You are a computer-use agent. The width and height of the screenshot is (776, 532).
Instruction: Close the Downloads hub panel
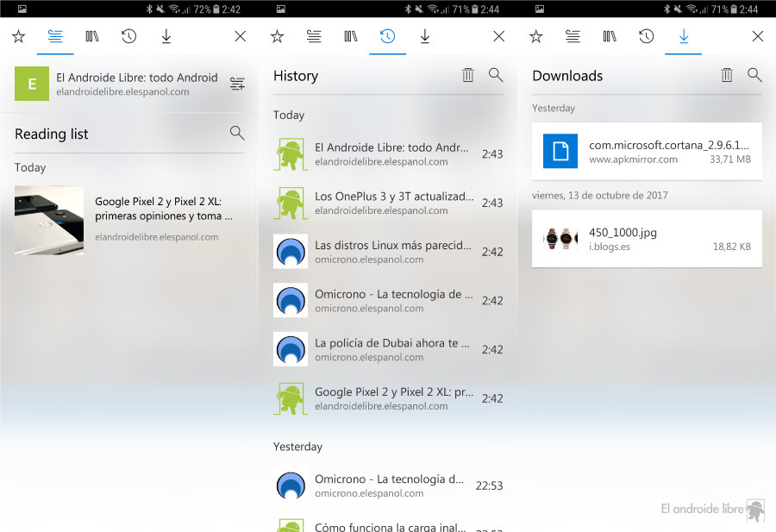click(758, 36)
